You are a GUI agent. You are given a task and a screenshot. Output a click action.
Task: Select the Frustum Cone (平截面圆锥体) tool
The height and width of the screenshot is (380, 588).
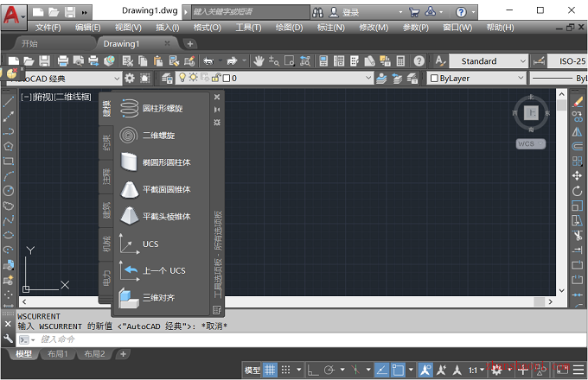coord(155,189)
